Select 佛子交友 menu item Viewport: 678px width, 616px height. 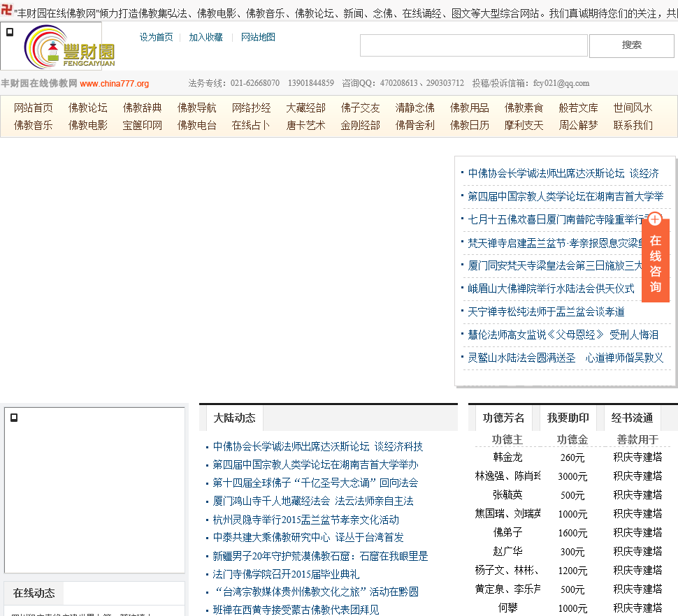point(360,108)
